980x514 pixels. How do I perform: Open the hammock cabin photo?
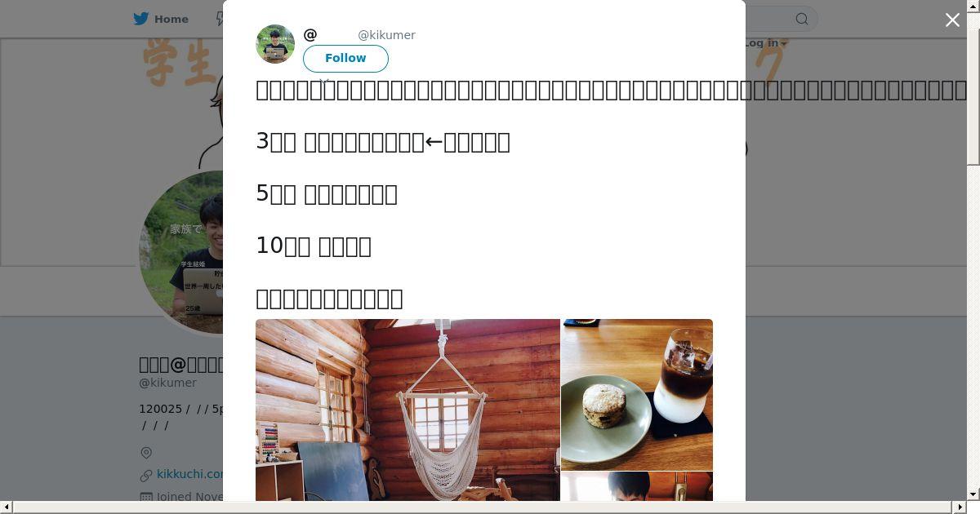point(408,410)
